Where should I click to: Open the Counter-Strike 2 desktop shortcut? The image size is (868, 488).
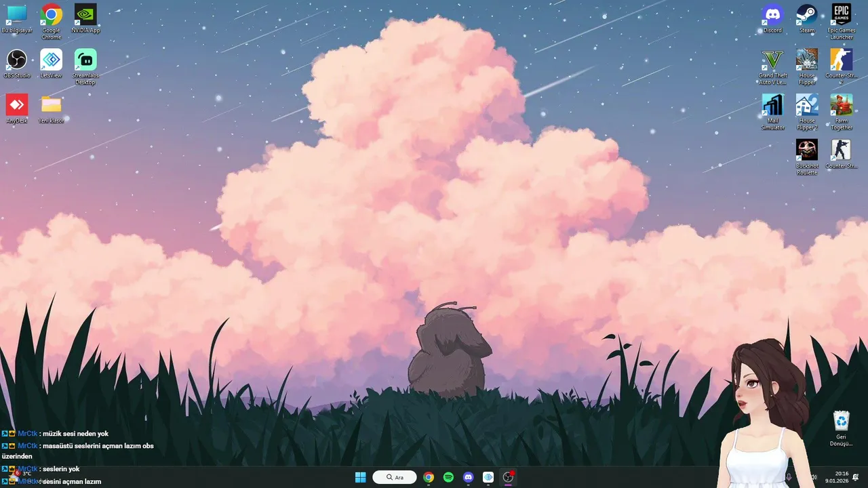[x=842, y=66]
